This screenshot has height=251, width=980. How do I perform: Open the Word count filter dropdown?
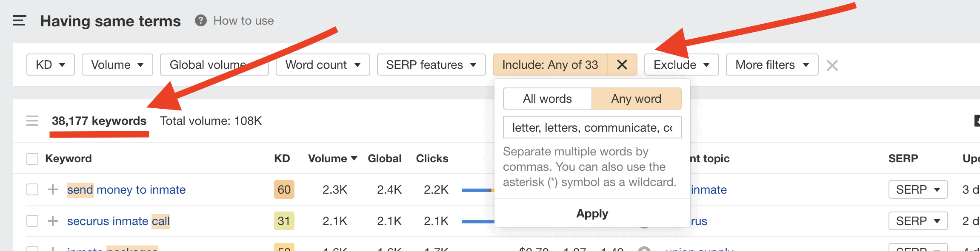pyautogui.click(x=323, y=65)
